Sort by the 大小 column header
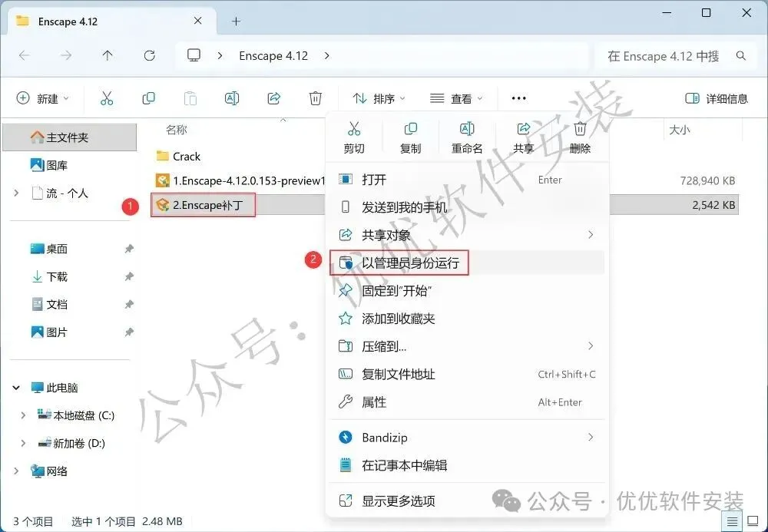 point(680,130)
